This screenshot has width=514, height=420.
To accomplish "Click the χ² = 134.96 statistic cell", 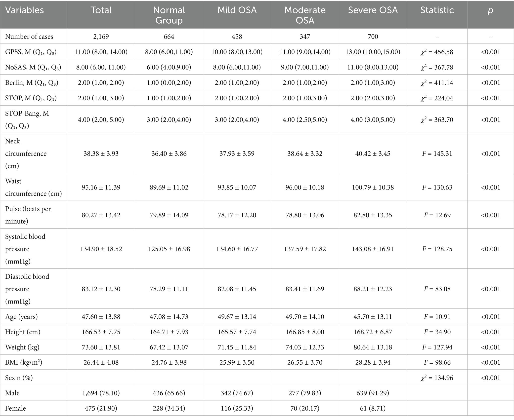I will coord(437,378).
